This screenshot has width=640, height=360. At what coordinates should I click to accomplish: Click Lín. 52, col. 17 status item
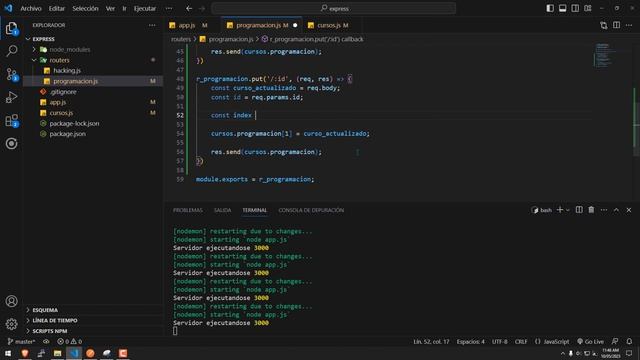pos(431,341)
